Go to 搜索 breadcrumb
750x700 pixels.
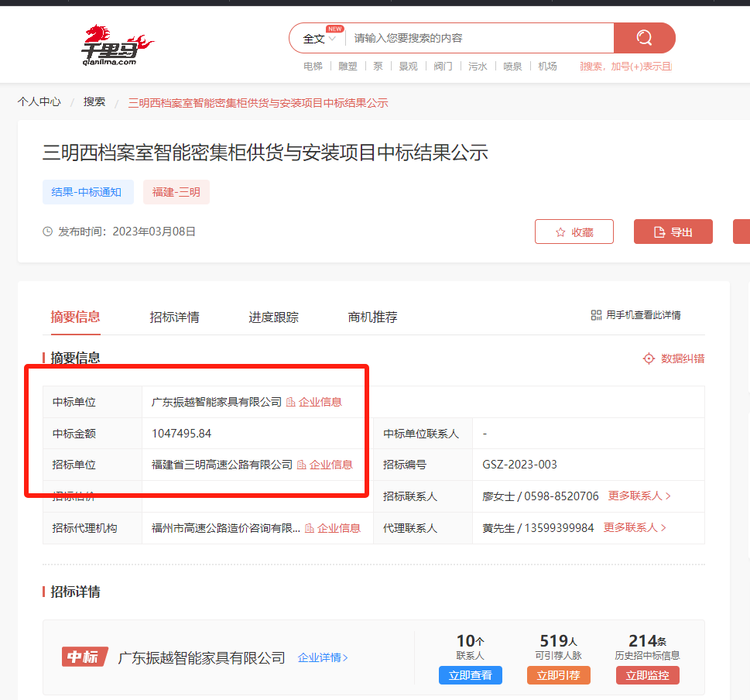point(94,102)
